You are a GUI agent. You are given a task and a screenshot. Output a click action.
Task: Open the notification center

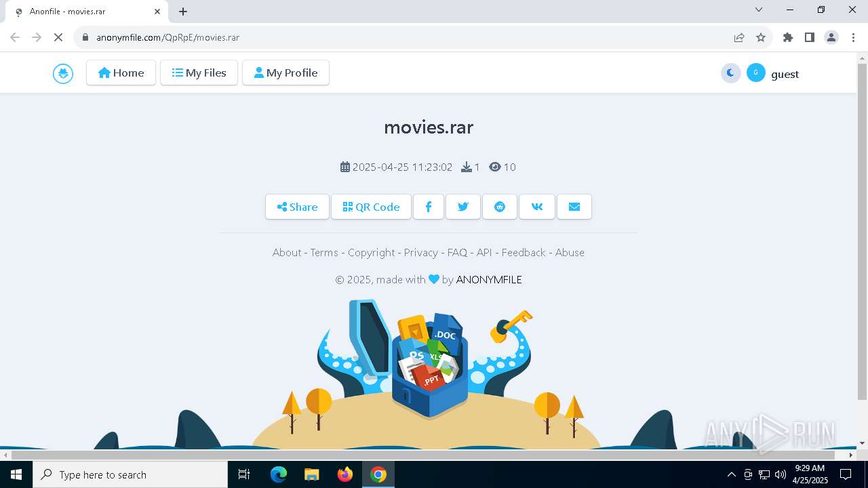click(x=846, y=474)
